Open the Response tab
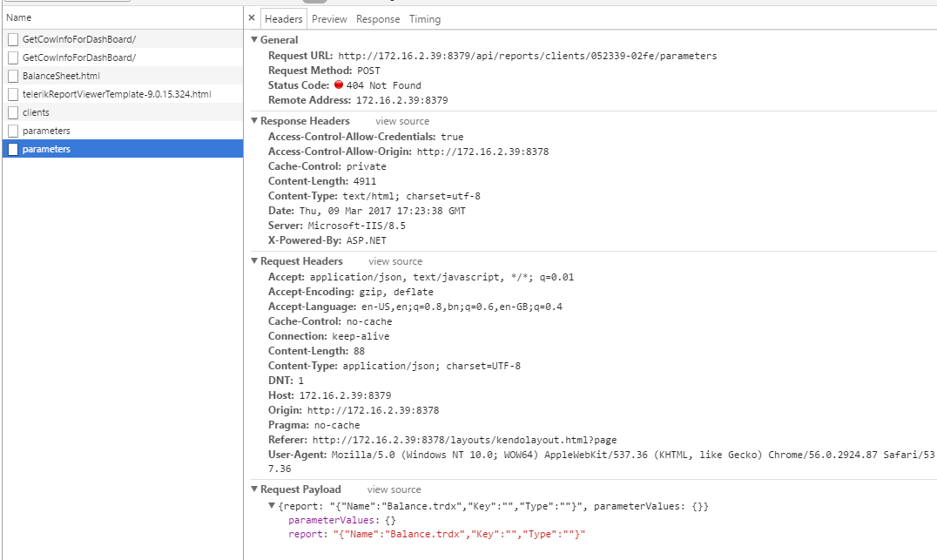Viewport: 937px width, 560px height. point(378,19)
